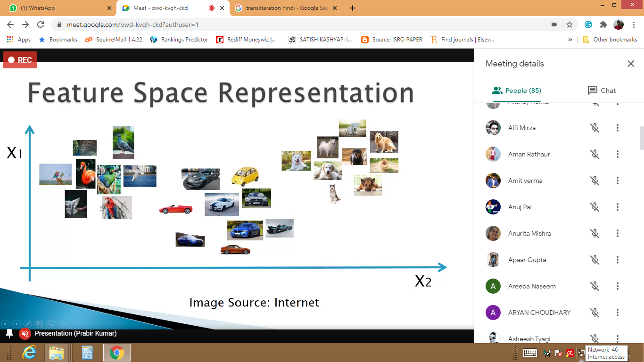Open SquirrelMail 1.4.22 bookmark
The height and width of the screenshot is (362, 644).
pyautogui.click(x=114, y=40)
